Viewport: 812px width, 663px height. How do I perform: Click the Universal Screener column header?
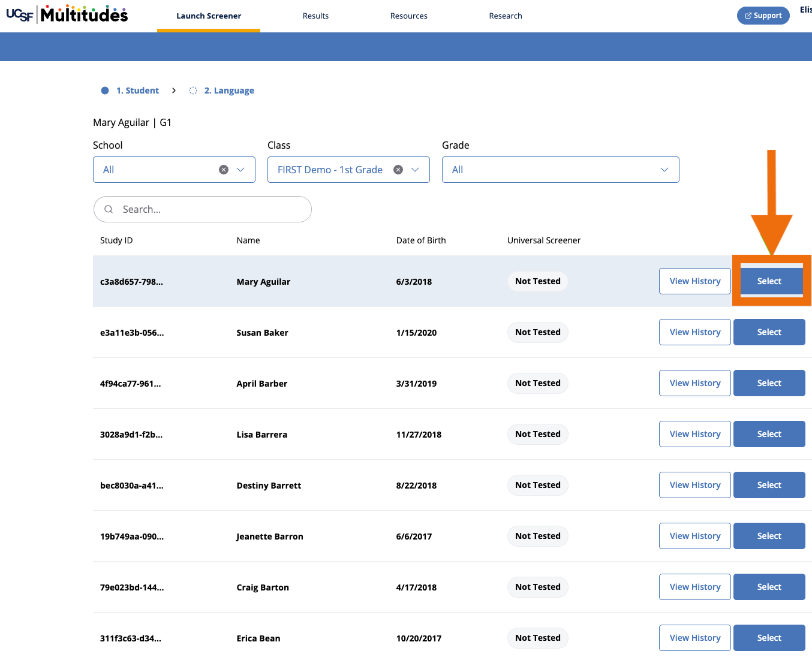pos(544,240)
